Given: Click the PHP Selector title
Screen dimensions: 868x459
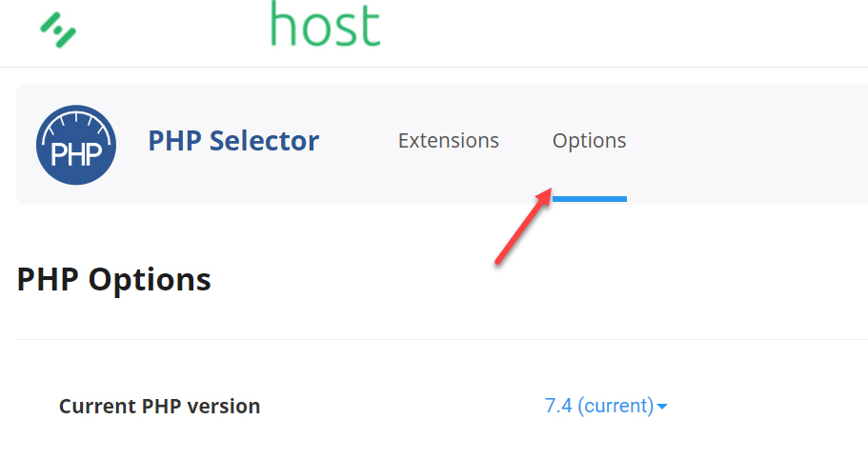Looking at the screenshot, I should coord(233,141).
